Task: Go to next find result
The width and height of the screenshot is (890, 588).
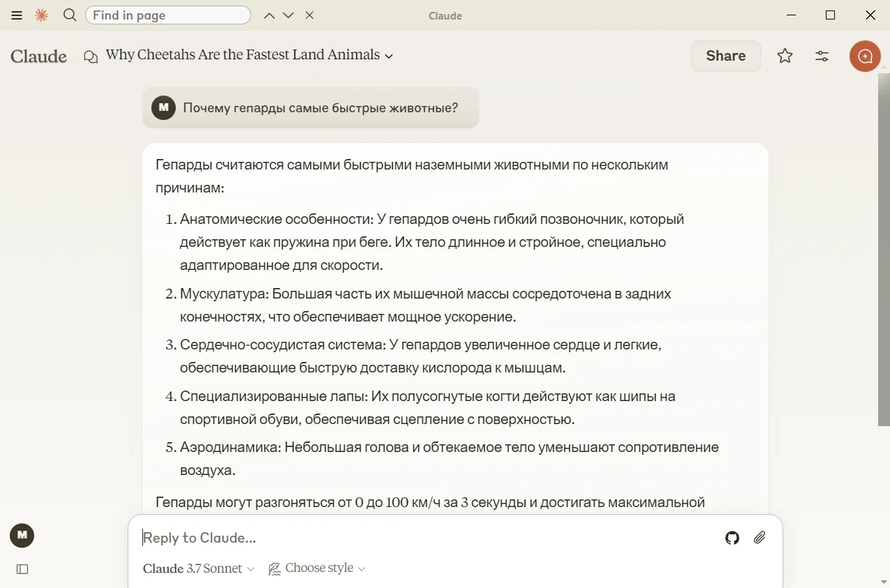Action: [x=289, y=15]
